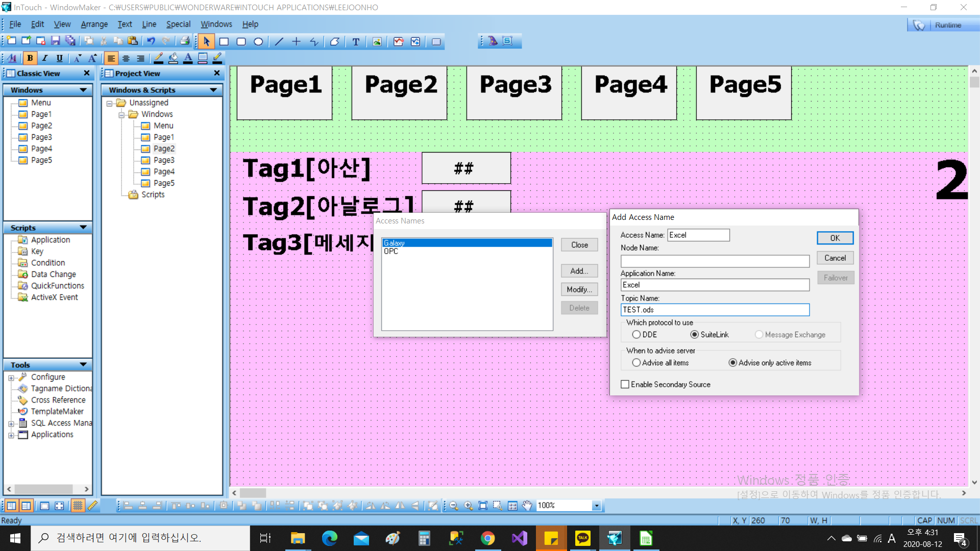The height and width of the screenshot is (551, 980).
Task: Select the Polyline zigzag tool
Action: [314, 42]
